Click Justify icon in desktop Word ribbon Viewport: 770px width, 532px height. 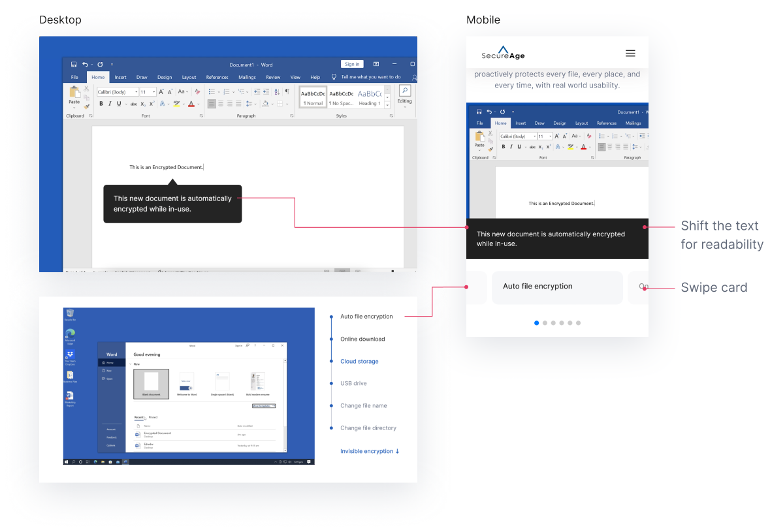pos(238,104)
